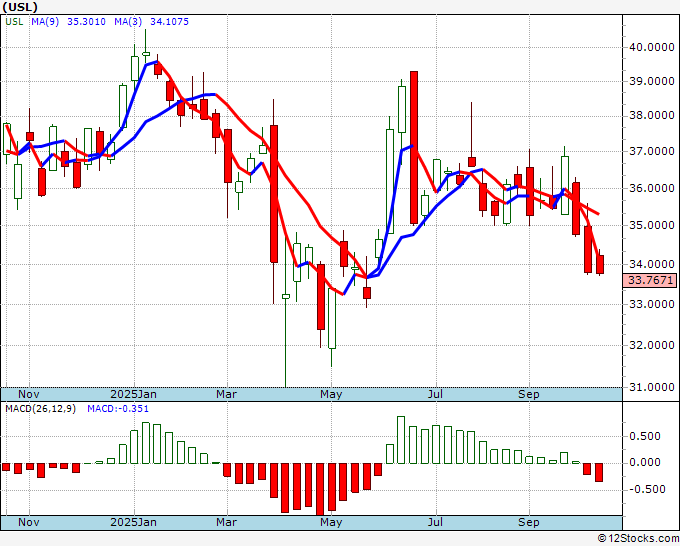This screenshot has height=546, width=680.
Task: Click the 36.0000 price axis label
Action: 652,188
